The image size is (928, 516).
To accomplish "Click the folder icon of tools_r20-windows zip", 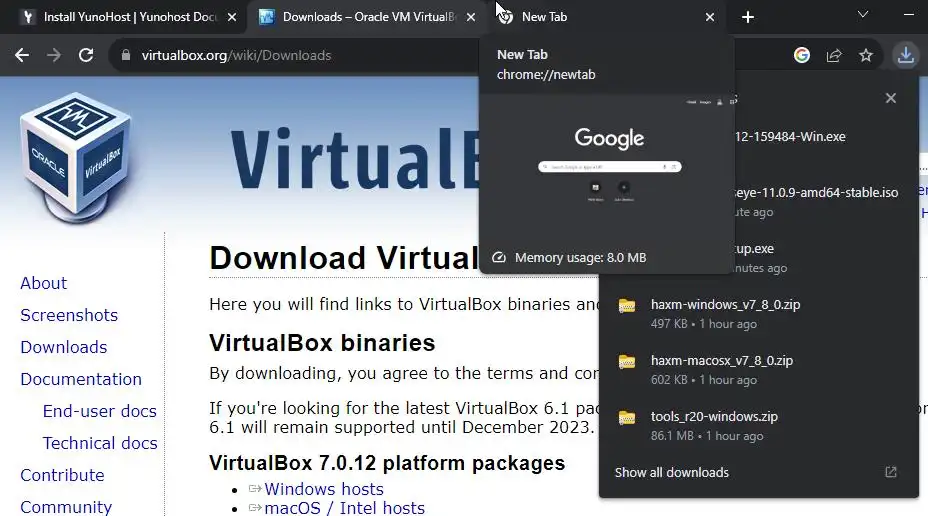I will pyautogui.click(x=627, y=418).
